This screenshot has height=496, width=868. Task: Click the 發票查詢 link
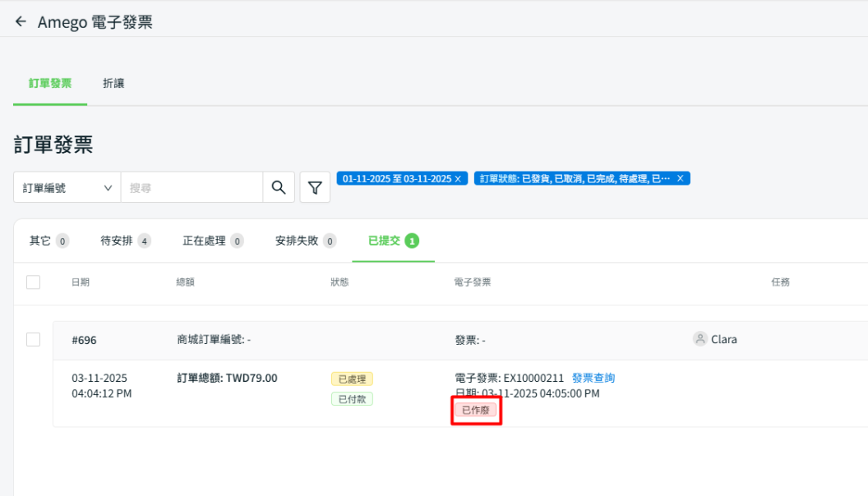pyautogui.click(x=593, y=379)
